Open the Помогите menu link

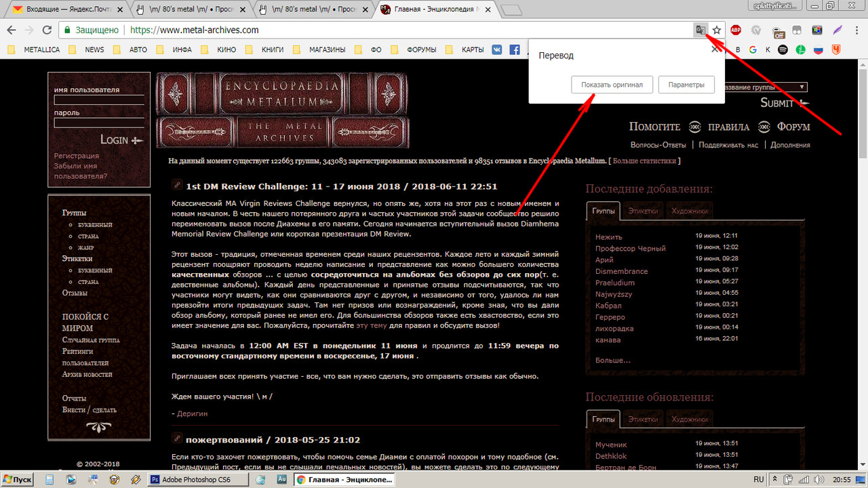tap(654, 126)
